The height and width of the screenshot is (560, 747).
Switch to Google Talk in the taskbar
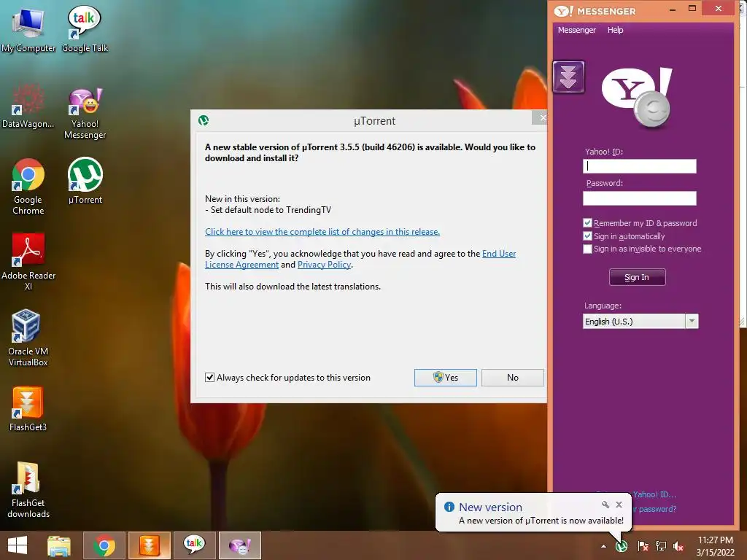(x=194, y=545)
